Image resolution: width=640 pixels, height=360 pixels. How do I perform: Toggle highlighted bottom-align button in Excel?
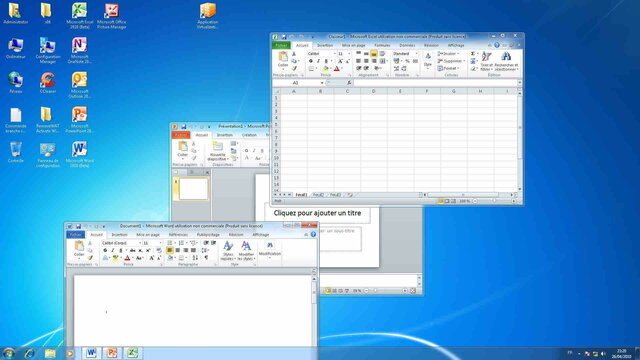coord(373,53)
